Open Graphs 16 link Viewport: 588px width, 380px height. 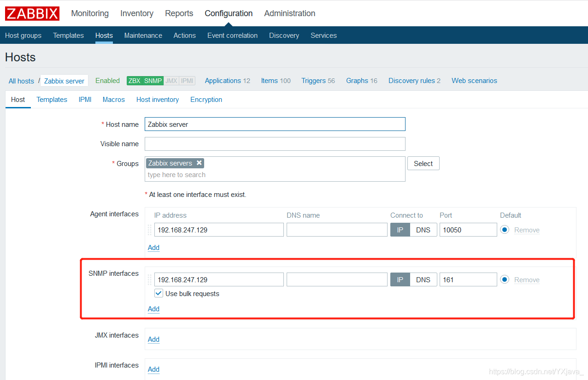(x=362, y=81)
